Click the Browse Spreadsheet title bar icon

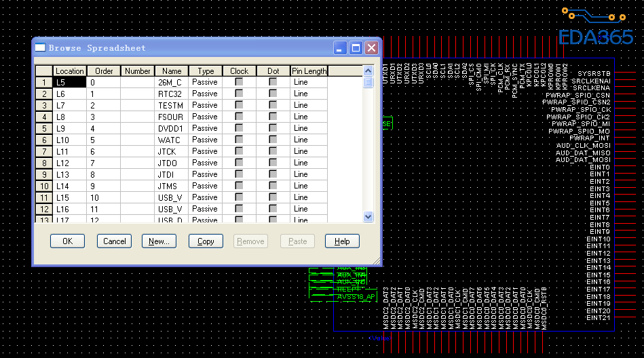point(41,47)
